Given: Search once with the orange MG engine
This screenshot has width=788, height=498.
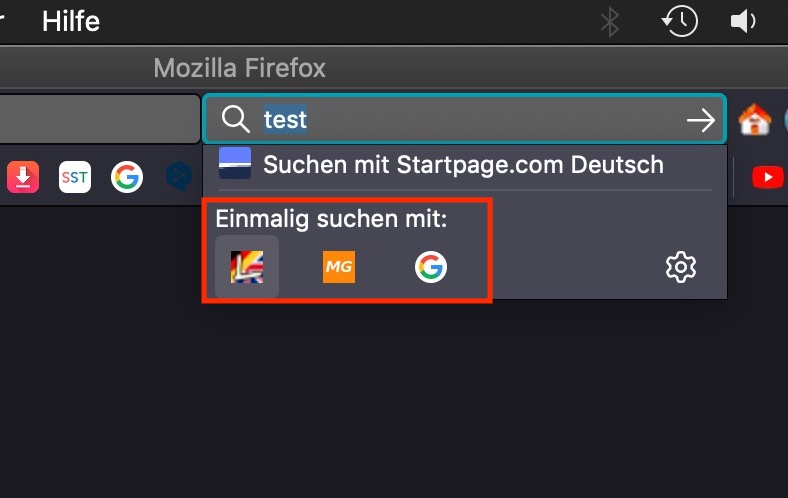Looking at the screenshot, I should 339,267.
